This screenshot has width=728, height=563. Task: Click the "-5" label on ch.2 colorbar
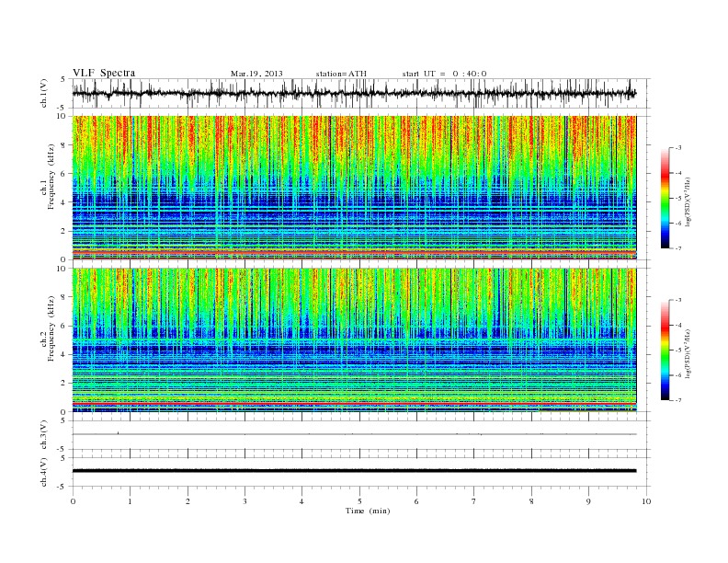pos(678,350)
